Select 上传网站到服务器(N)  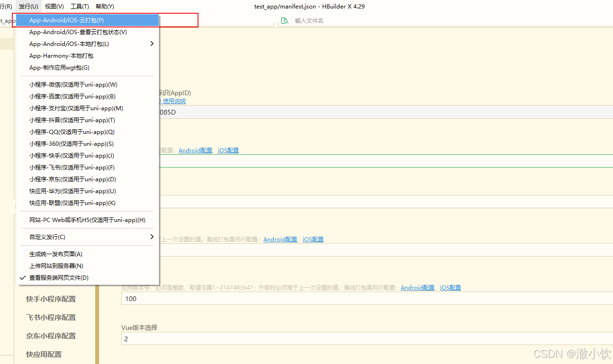[x=88, y=266]
